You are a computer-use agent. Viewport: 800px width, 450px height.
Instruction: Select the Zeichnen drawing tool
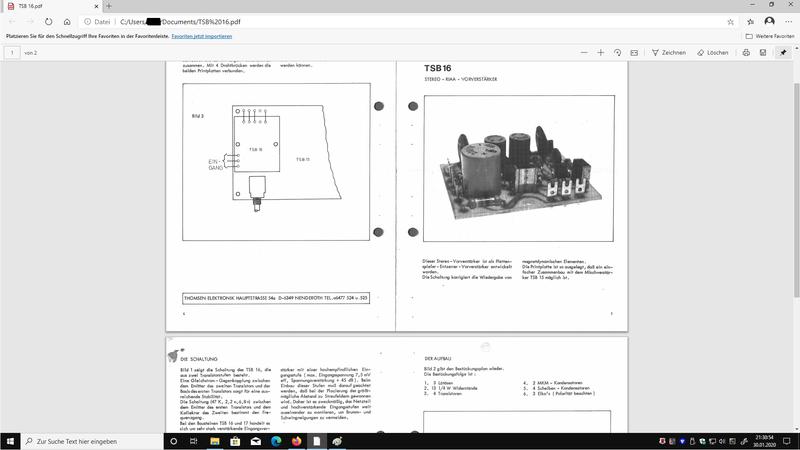pos(669,52)
